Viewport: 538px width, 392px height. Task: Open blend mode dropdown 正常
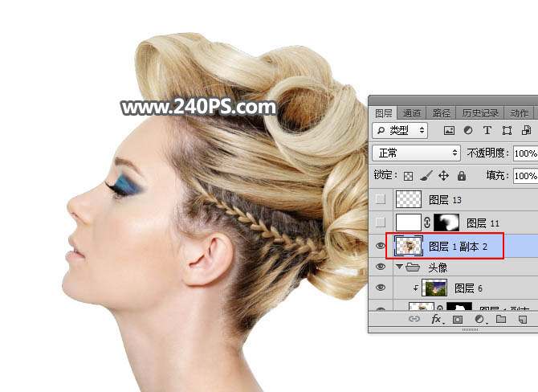(x=416, y=153)
